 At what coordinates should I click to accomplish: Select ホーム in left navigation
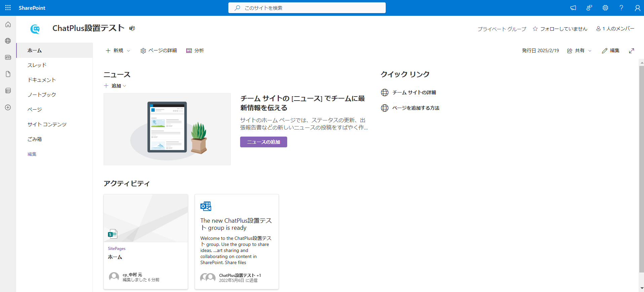point(54,50)
